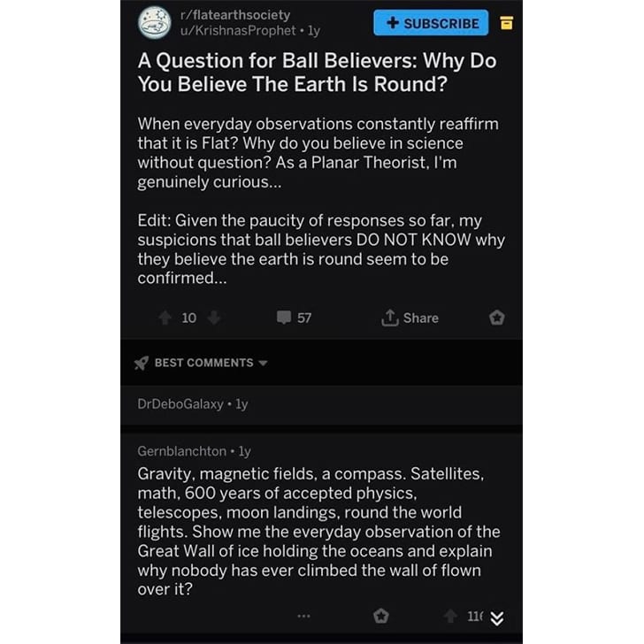Select the Share label text
644x644 pixels.
tap(420, 318)
